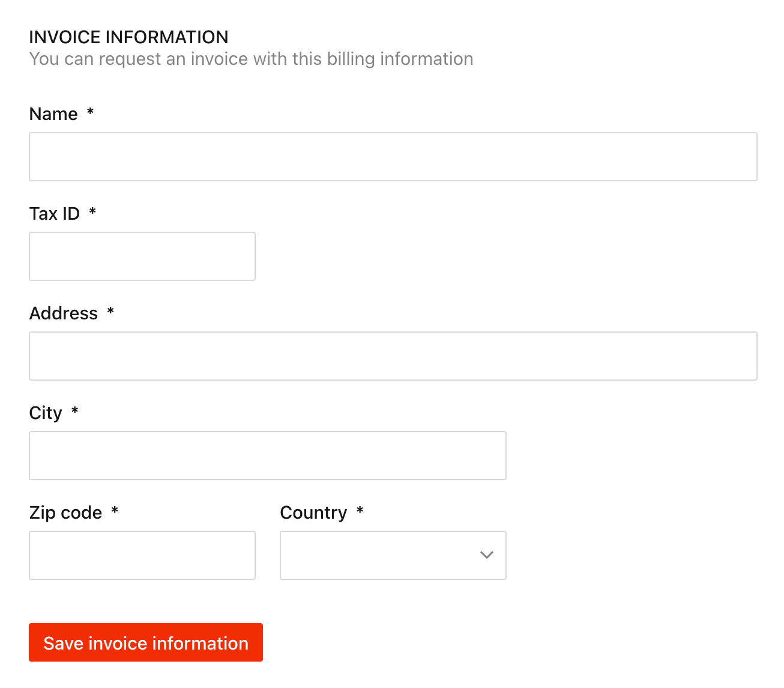Open the Country dropdown
Viewport: 784px width, 688px height.
(393, 555)
